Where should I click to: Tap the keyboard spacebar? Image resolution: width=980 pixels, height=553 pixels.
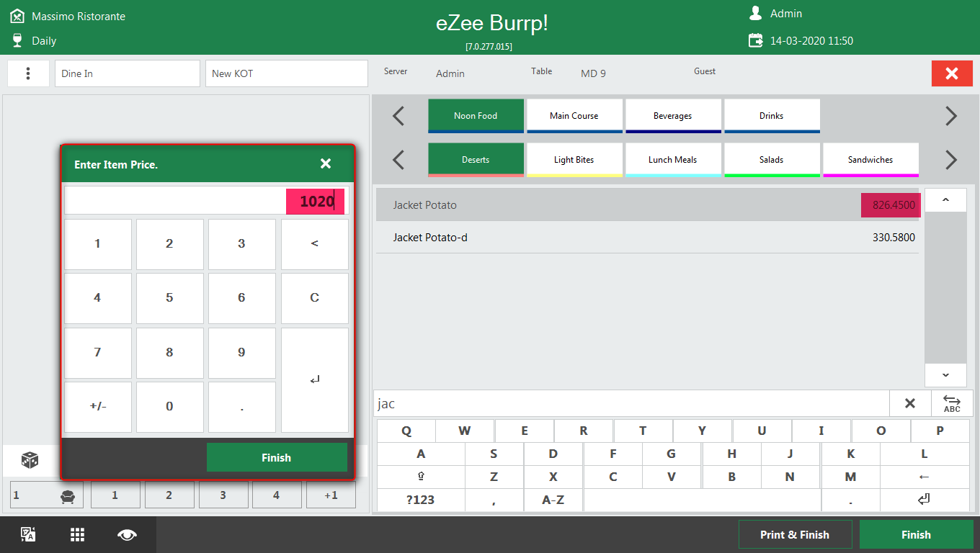(703, 499)
